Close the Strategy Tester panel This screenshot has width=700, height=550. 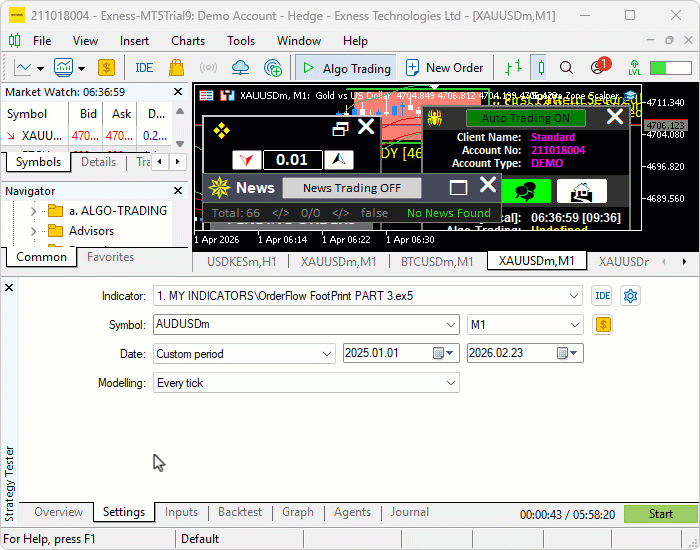[9, 288]
